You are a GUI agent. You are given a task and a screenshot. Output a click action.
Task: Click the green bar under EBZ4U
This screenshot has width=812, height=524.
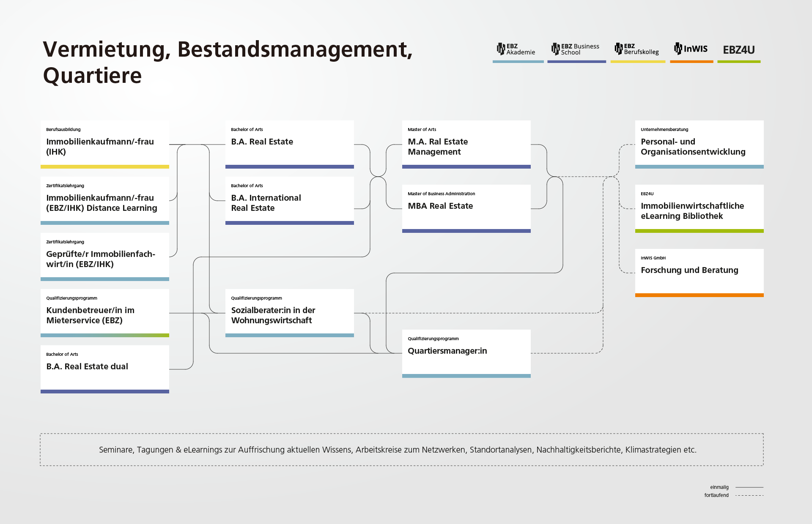click(x=739, y=62)
